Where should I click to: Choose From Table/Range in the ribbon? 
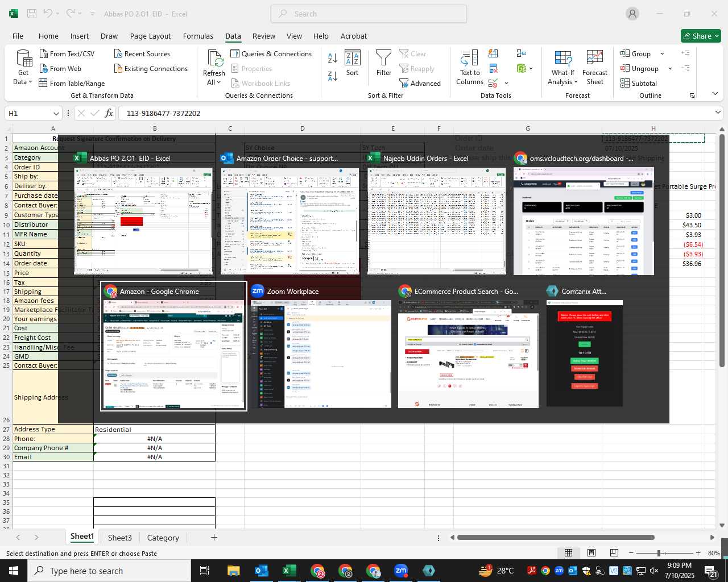coord(72,83)
